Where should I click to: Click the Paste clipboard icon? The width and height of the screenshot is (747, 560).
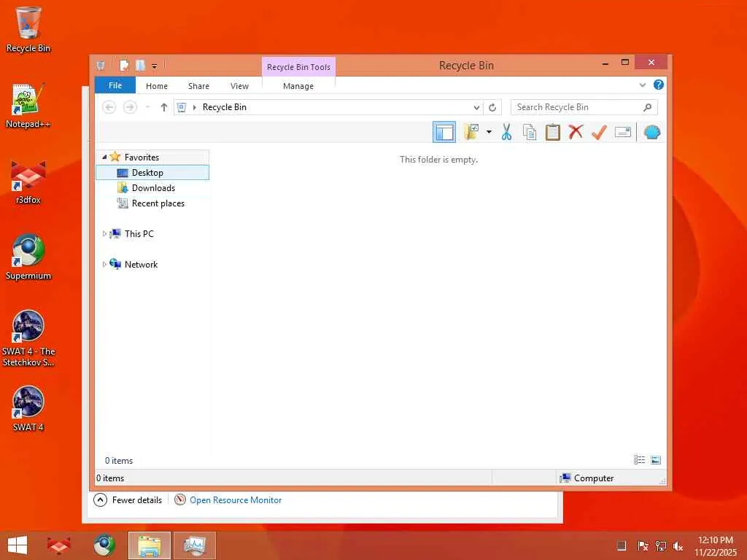[553, 132]
